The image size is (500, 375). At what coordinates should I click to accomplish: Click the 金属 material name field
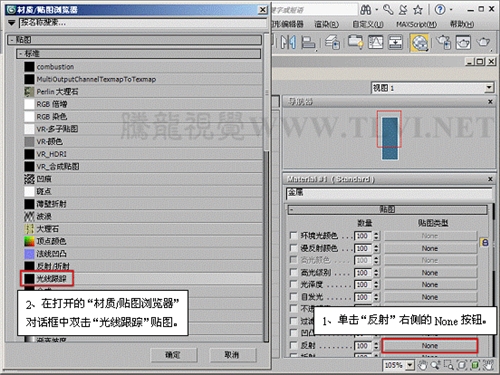pyautogui.click(x=389, y=193)
